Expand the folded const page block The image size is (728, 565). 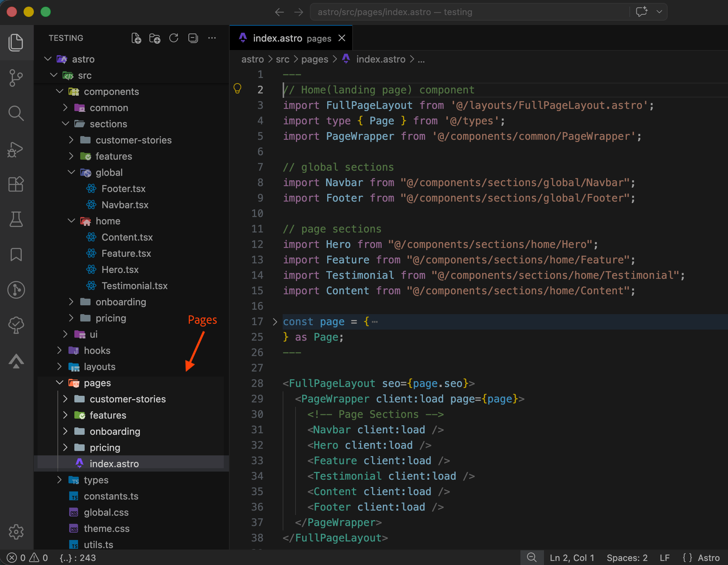tap(275, 322)
